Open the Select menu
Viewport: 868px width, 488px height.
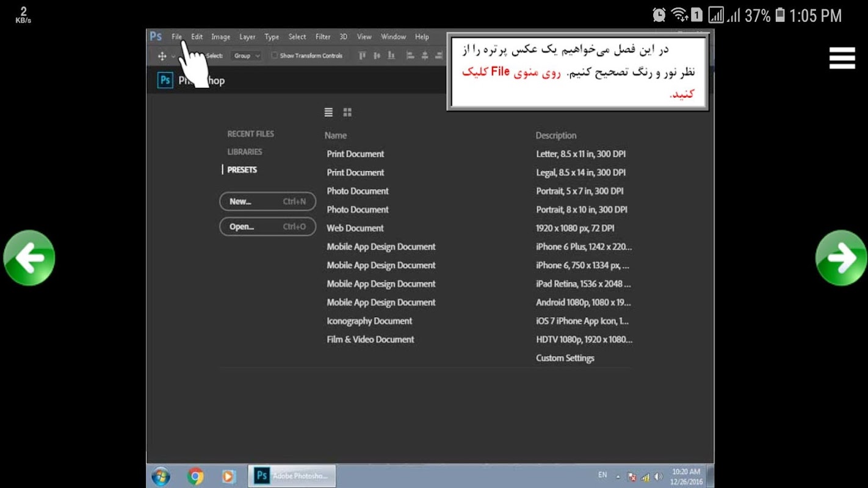(x=297, y=37)
